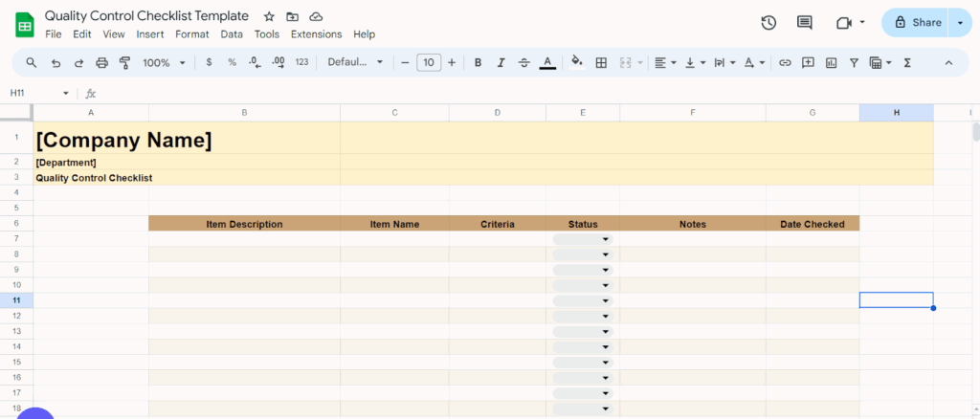Redo the last action

(x=78, y=62)
